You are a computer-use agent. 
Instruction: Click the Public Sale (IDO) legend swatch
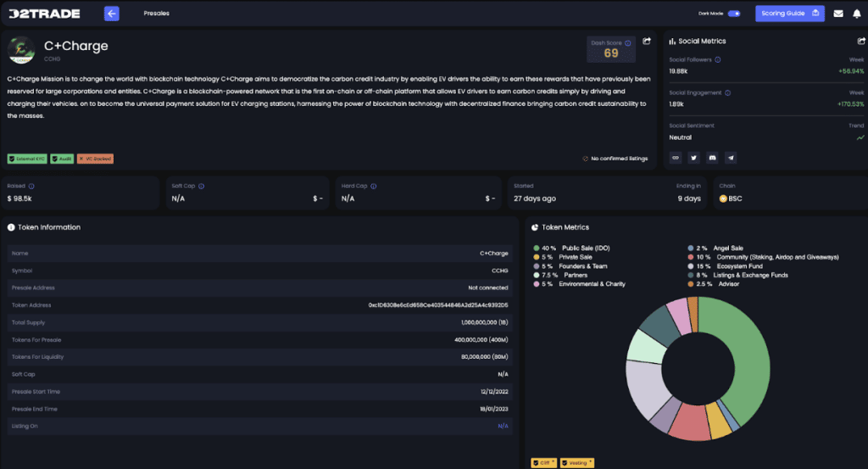pos(537,248)
